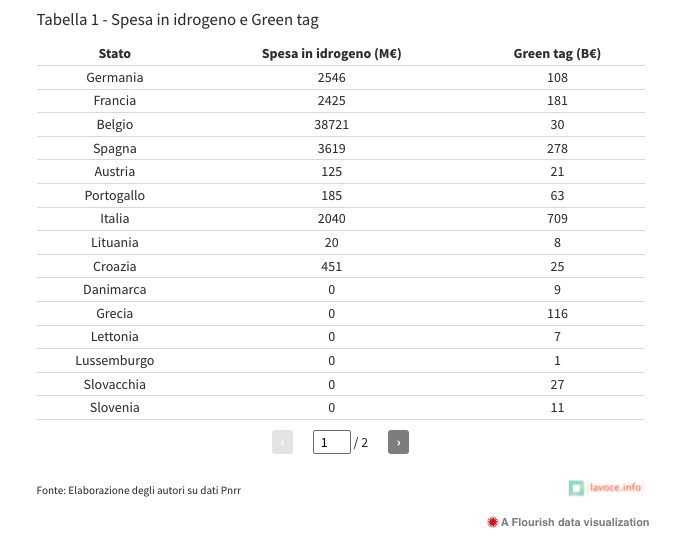The width and height of the screenshot is (692, 536).
Task: Go to the next table page
Action: coord(398,442)
